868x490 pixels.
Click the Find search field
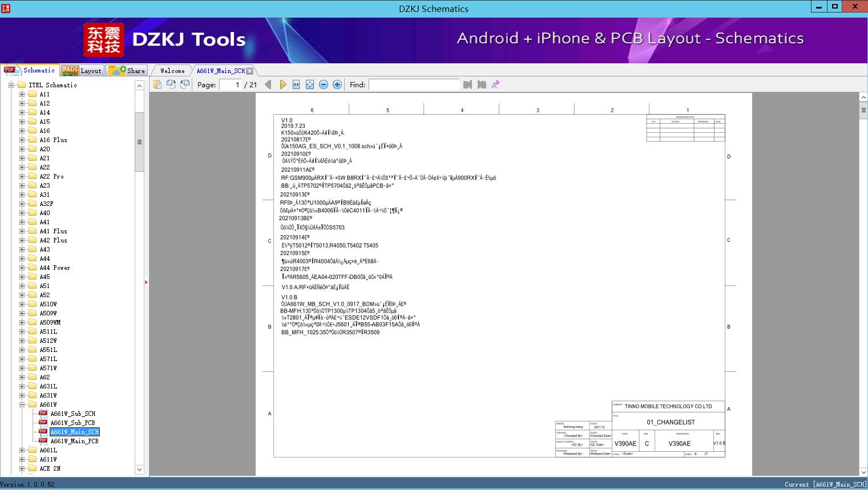(x=414, y=84)
